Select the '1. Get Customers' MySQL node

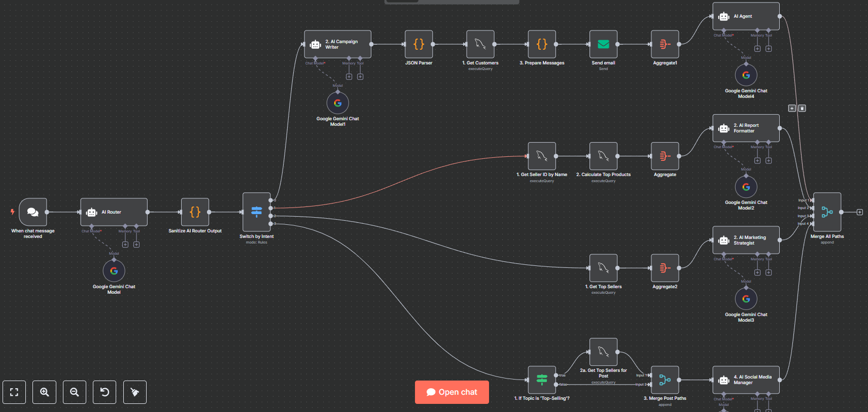coord(480,44)
